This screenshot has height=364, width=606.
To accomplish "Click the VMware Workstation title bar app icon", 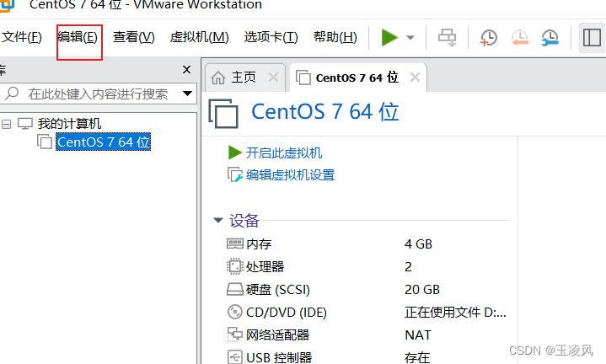I will click(7, 5).
